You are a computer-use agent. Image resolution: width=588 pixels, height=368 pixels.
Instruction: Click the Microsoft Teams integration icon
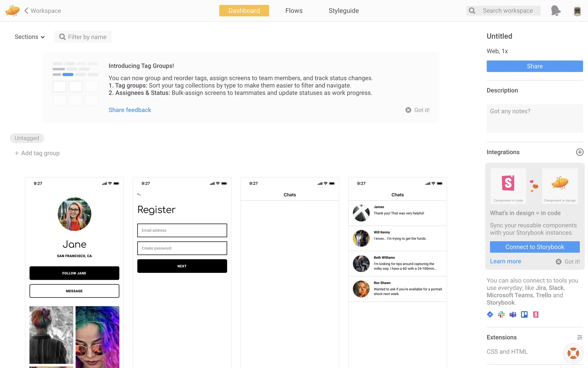click(x=513, y=314)
